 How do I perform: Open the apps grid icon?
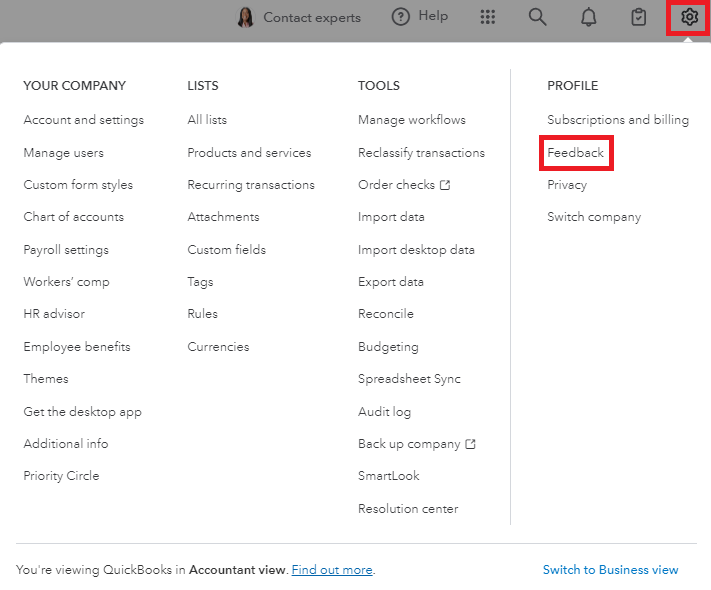488,17
